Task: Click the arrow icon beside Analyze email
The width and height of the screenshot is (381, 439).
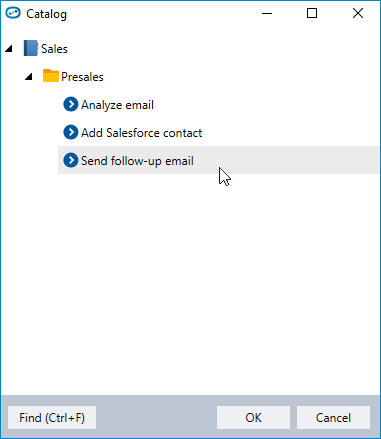Action: pyautogui.click(x=71, y=104)
